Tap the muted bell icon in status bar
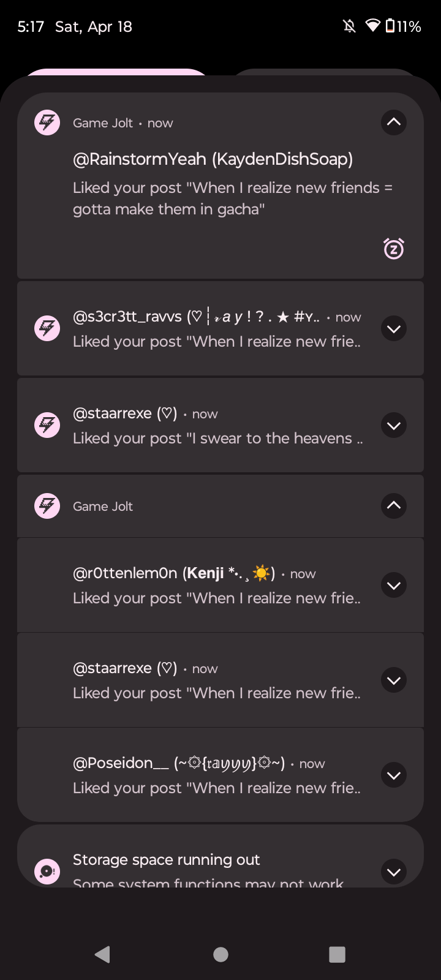This screenshot has height=980, width=441. (x=349, y=26)
